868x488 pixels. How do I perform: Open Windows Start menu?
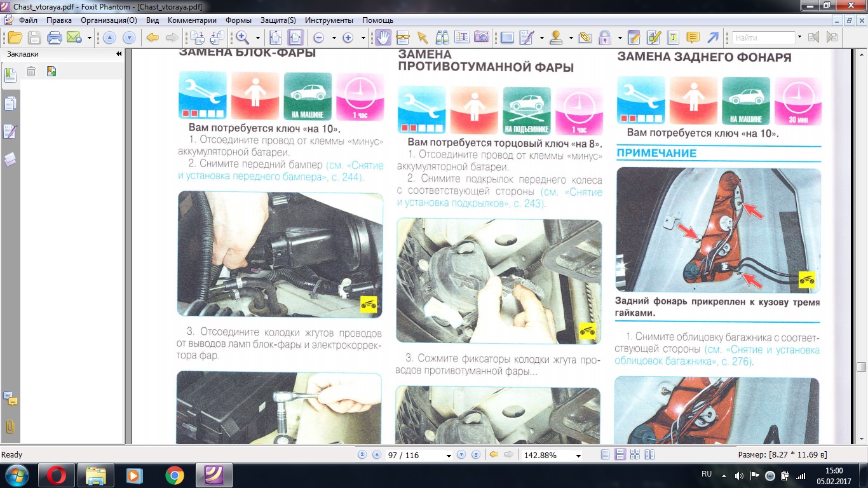click(x=16, y=475)
